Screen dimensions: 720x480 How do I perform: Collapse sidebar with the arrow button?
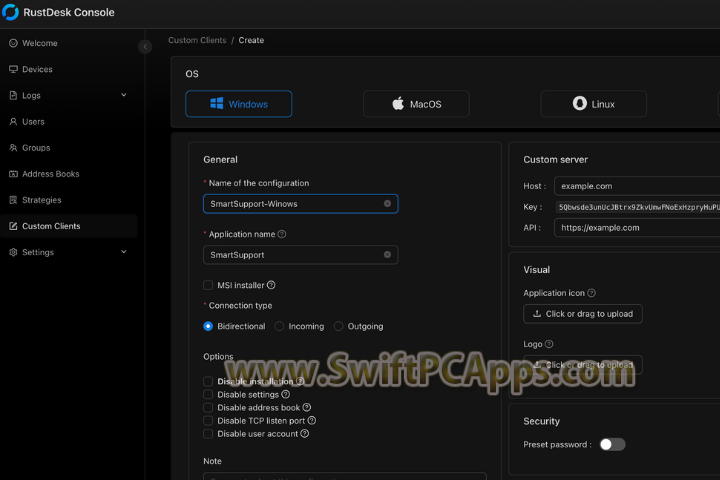[145, 46]
